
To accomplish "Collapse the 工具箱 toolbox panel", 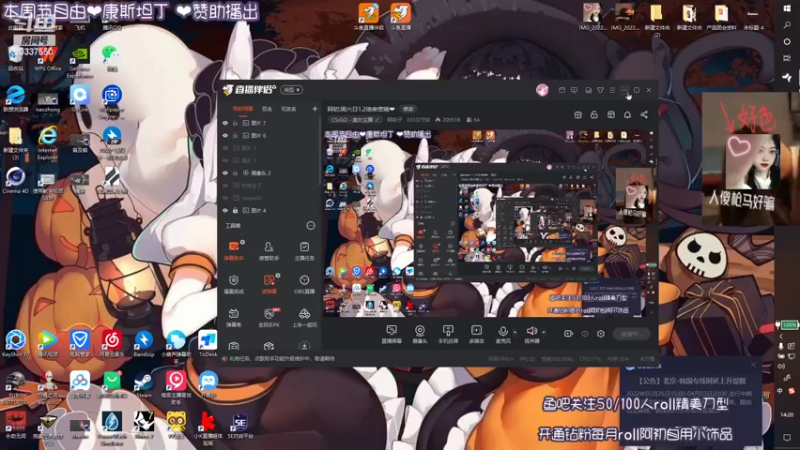I will (x=310, y=226).
